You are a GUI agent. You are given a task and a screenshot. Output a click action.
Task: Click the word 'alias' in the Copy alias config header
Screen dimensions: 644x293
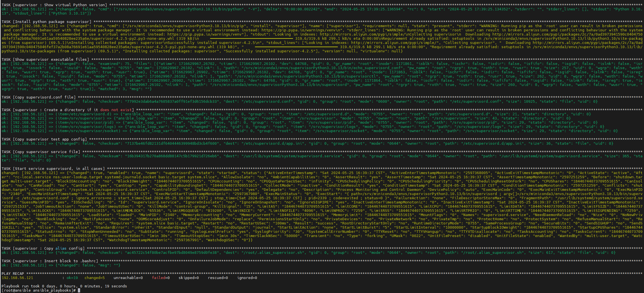[x=61, y=248]
